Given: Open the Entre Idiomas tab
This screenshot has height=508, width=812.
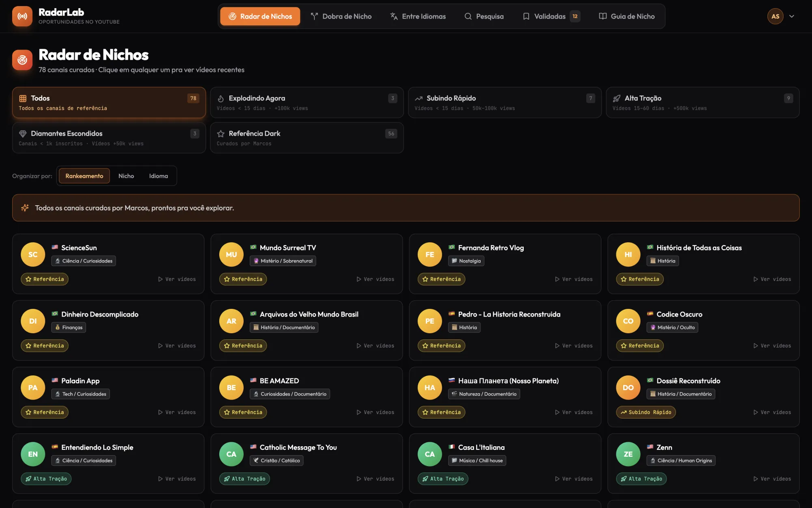Looking at the screenshot, I should [x=418, y=16].
